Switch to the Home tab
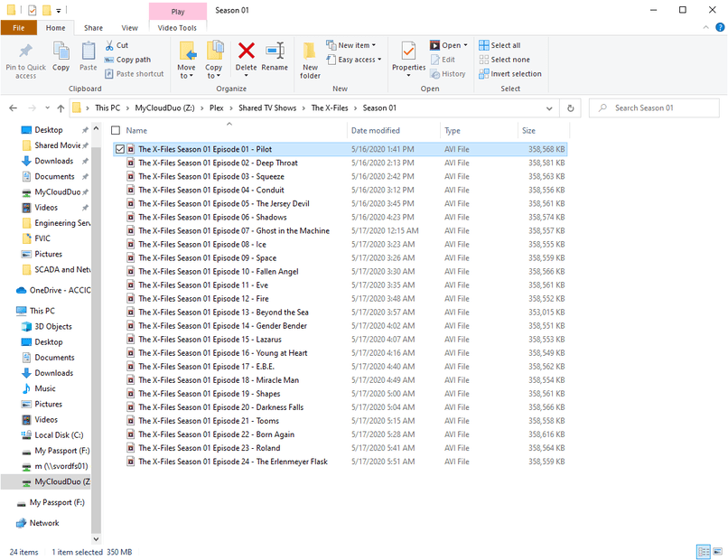The image size is (728, 560). [55, 28]
